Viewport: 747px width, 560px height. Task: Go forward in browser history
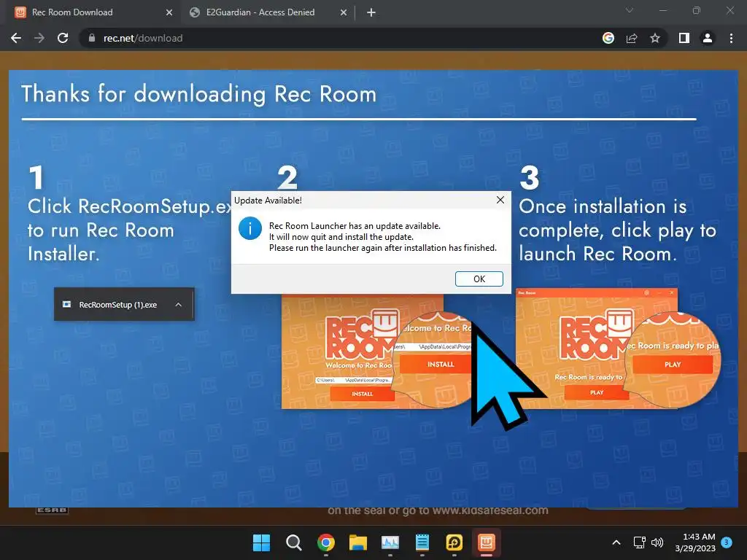point(39,38)
